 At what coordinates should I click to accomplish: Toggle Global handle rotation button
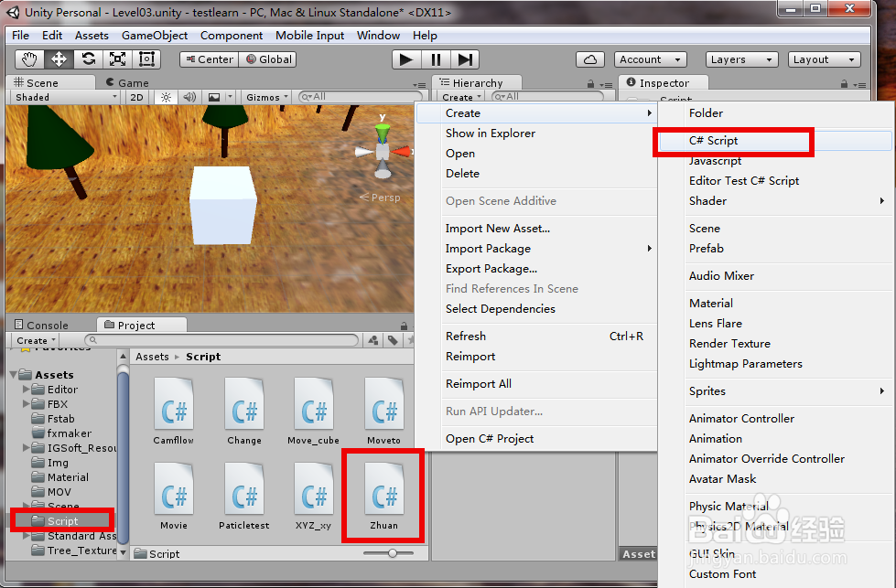click(x=267, y=59)
